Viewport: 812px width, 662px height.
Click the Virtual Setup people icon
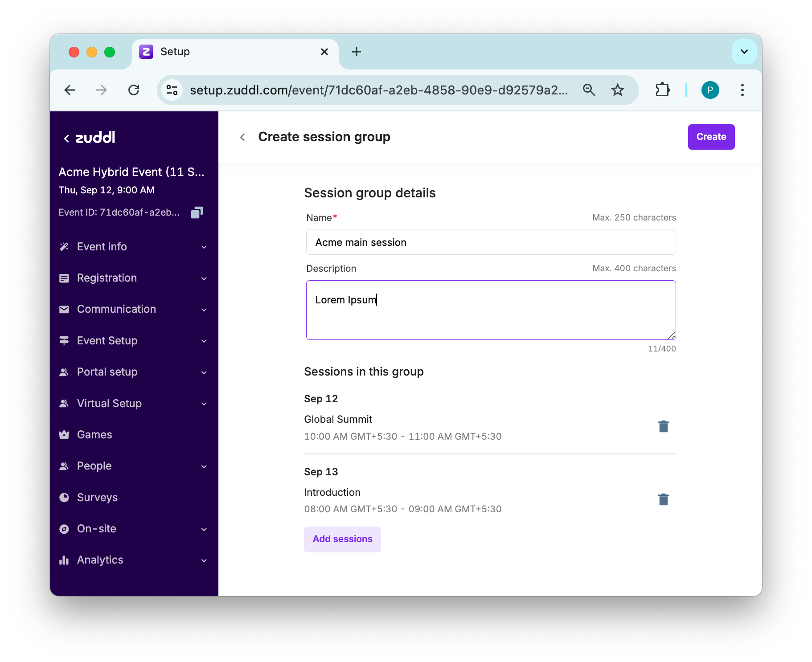(64, 403)
